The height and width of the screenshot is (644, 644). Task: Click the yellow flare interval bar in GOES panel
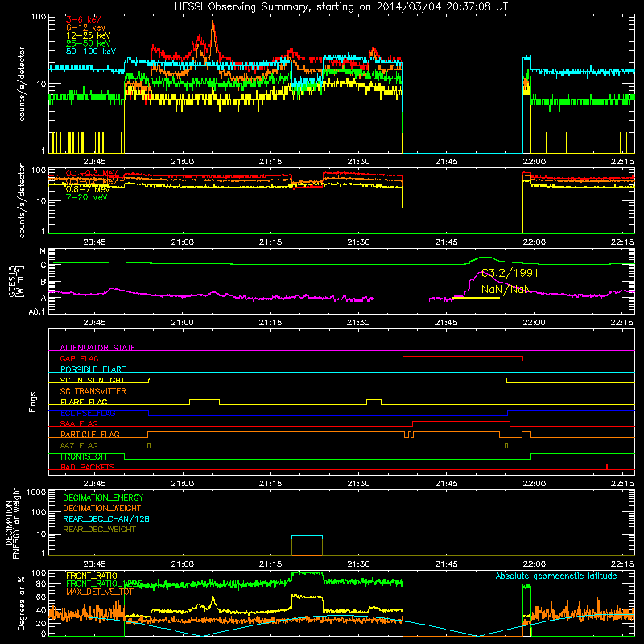point(476,297)
